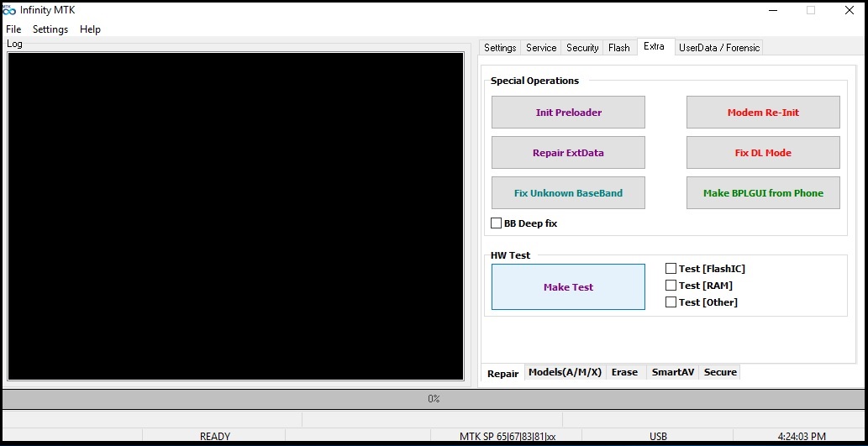868x446 pixels.
Task: Maximize the Infinity MTK window
Action: pyautogui.click(x=811, y=10)
